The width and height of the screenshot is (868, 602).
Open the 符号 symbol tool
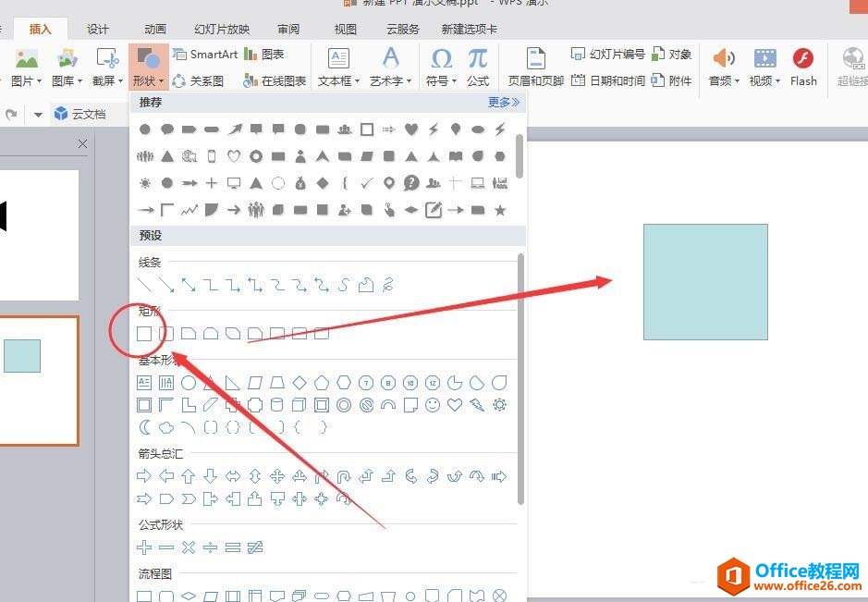point(441,67)
